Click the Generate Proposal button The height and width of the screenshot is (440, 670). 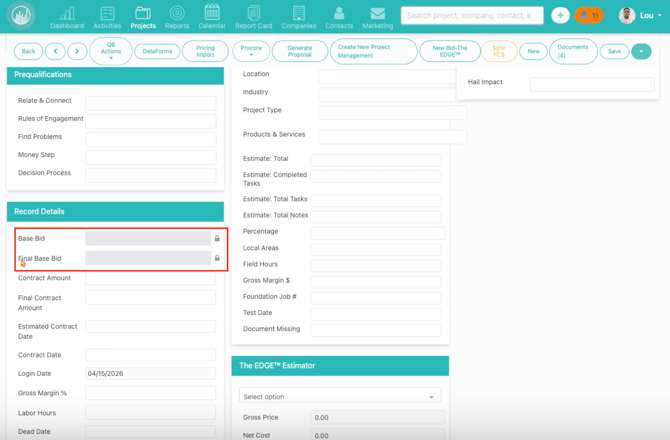point(300,51)
